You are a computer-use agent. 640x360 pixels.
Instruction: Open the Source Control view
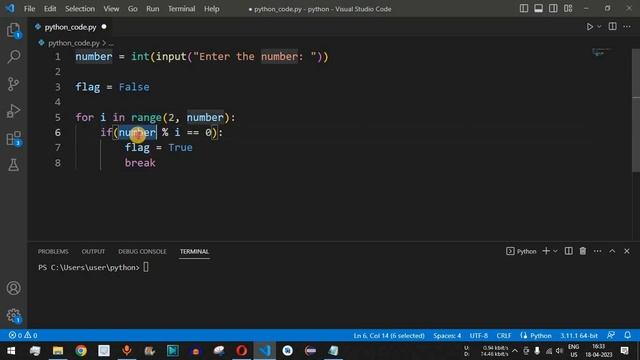[13, 84]
